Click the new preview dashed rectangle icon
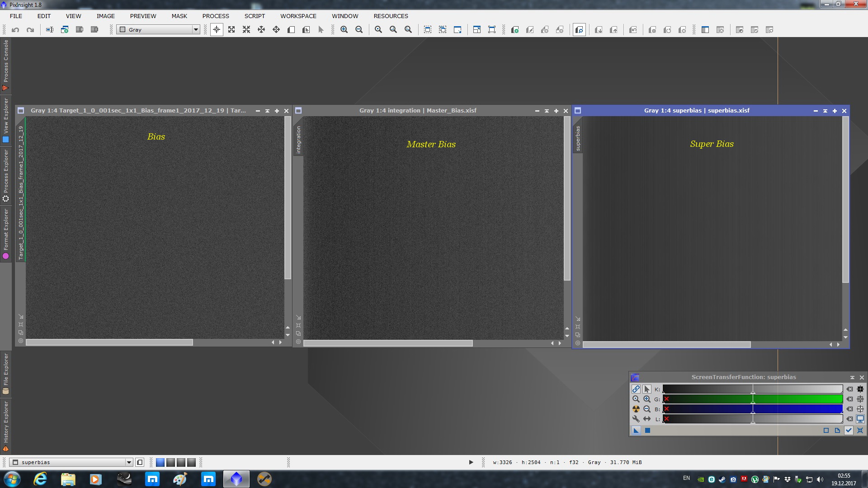This screenshot has width=868, height=488. 428,30
